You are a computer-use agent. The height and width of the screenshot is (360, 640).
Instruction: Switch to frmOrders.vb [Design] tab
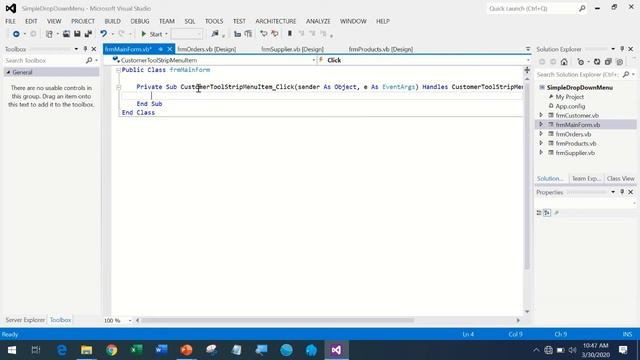pos(207,49)
